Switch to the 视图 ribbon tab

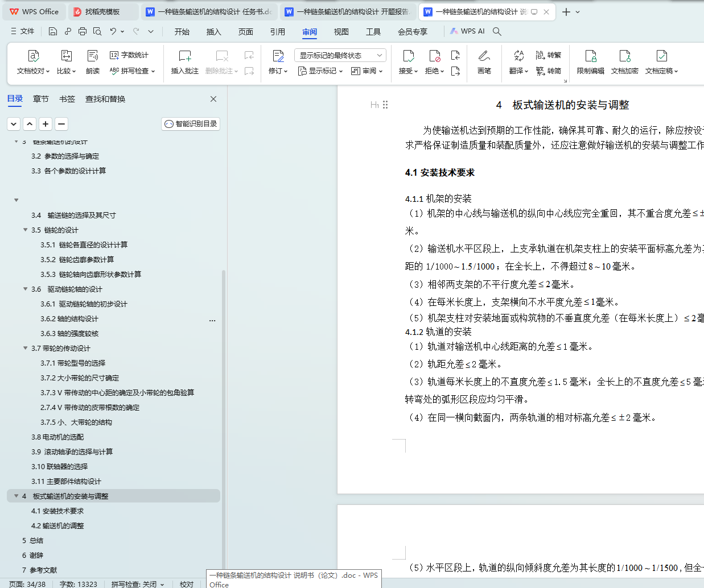tap(341, 31)
